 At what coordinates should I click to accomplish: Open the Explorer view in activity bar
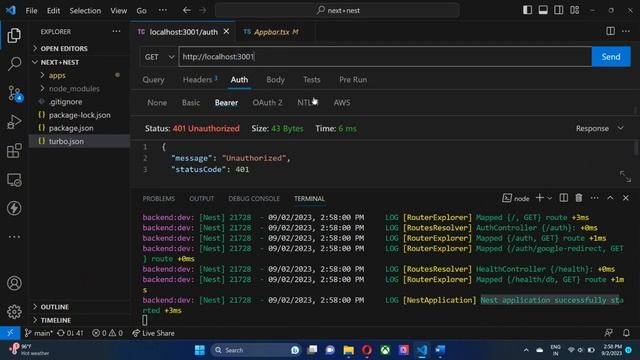pos(14,36)
